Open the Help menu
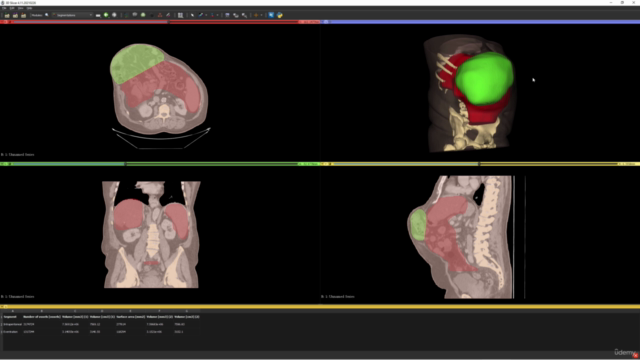This screenshot has height=360, width=640. coord(29,8)
